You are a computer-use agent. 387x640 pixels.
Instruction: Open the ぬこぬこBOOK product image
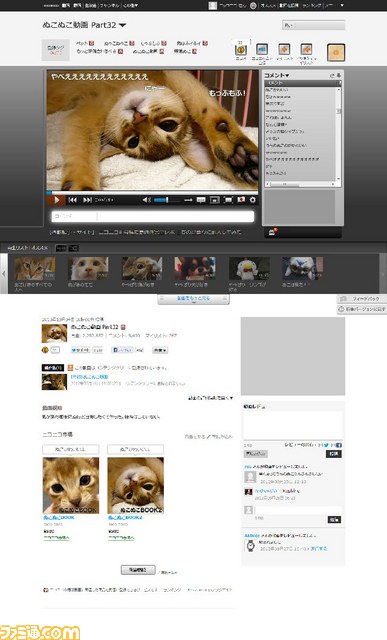71,485
